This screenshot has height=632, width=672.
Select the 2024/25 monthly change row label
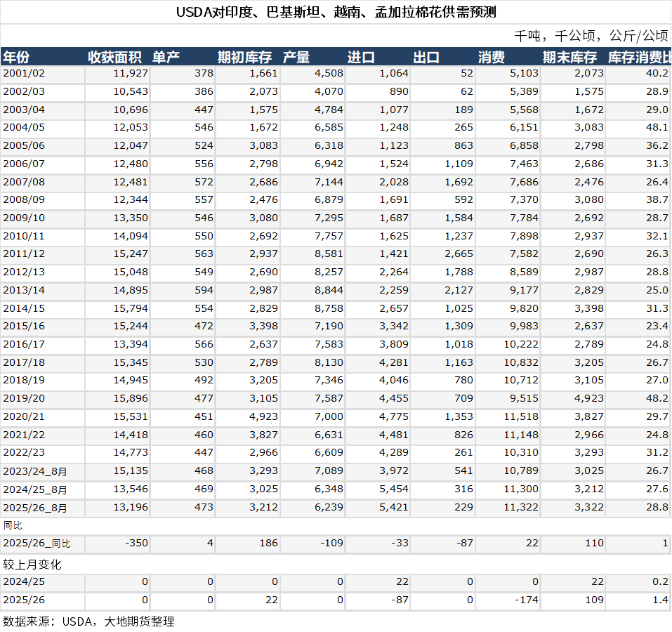pyautogui.click(x=24, y=582)
